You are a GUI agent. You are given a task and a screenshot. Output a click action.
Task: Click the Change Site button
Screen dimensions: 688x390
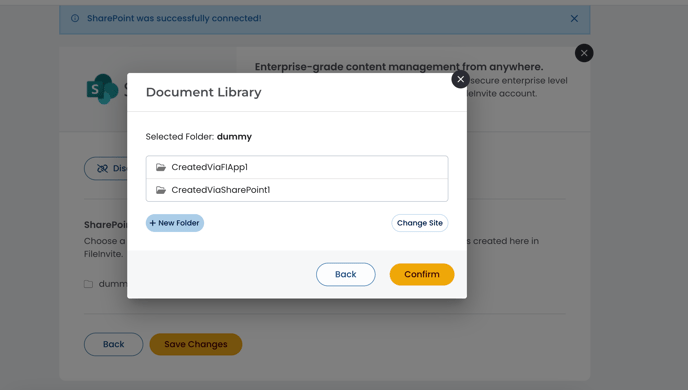click(x=419, y=223)
